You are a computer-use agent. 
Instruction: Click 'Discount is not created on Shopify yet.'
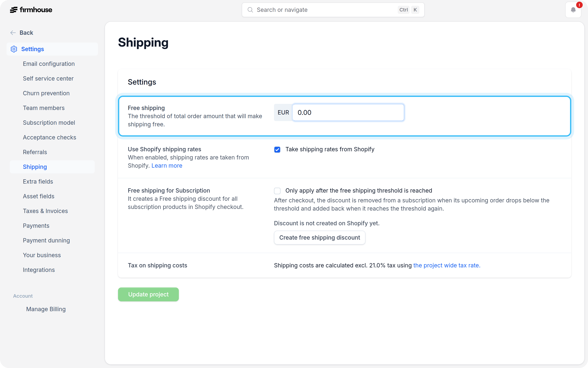pyautogui.click(x=327, y=223)
